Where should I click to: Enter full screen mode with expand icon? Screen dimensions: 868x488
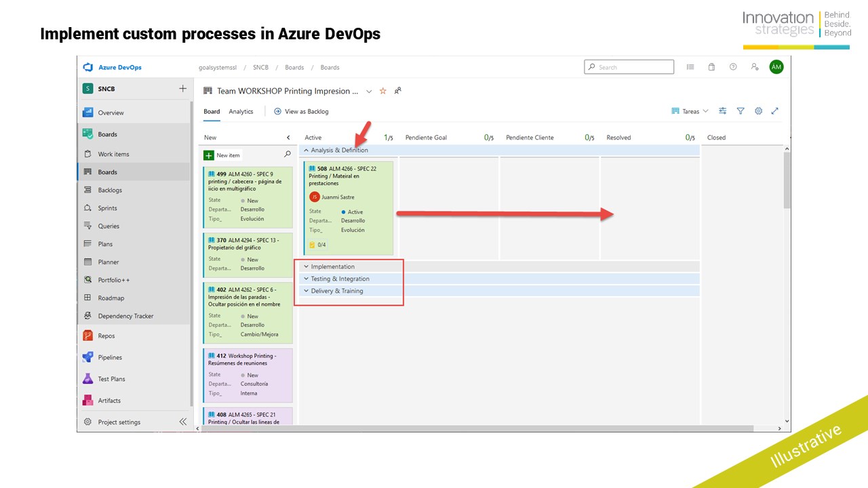[x=775, y=111]
